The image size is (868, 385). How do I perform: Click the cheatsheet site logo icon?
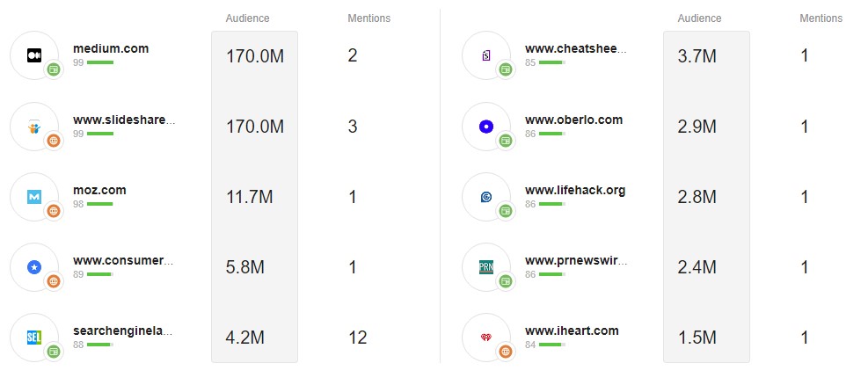pyautogui.click(x=485, y=55)
